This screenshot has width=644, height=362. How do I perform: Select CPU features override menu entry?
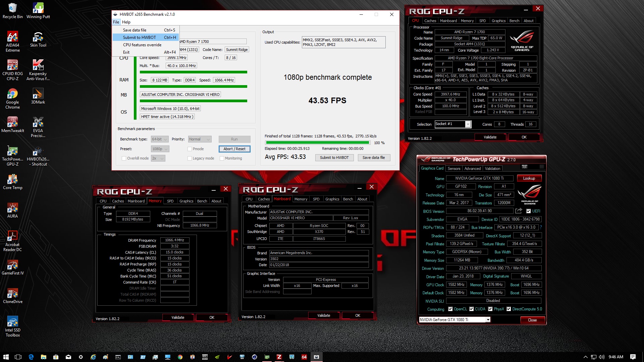click(x=146, y=45)
